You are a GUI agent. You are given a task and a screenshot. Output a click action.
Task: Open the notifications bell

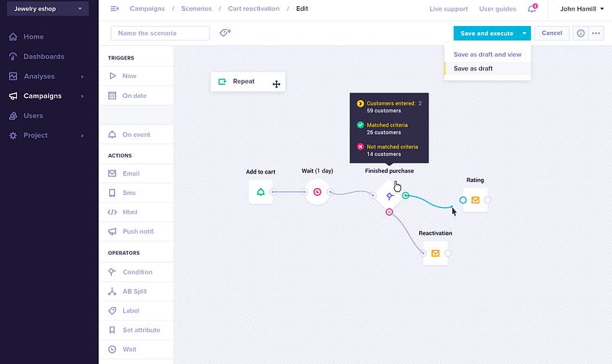click(532, 8)
